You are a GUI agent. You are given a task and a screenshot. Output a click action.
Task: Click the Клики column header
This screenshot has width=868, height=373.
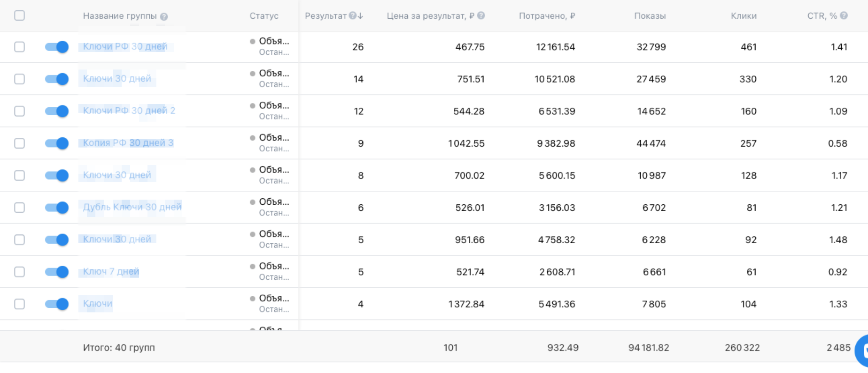coord(743,16)
